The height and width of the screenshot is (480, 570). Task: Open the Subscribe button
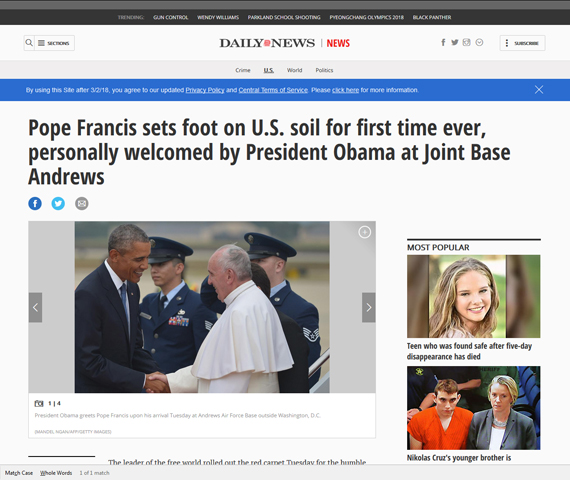522,43
